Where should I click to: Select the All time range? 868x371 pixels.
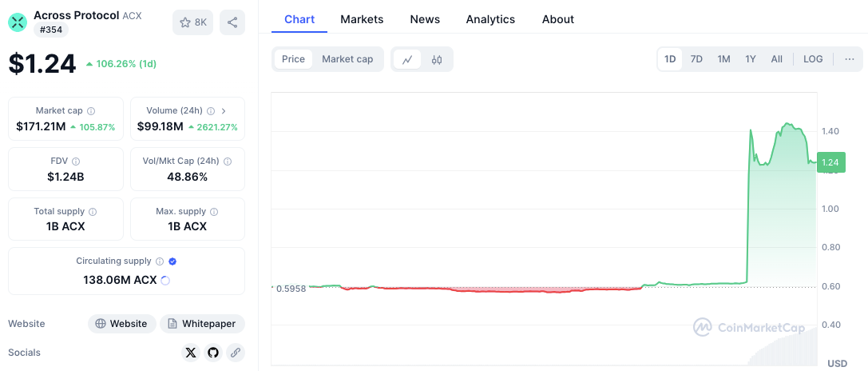pyautogui.click(x=777, y=59)
